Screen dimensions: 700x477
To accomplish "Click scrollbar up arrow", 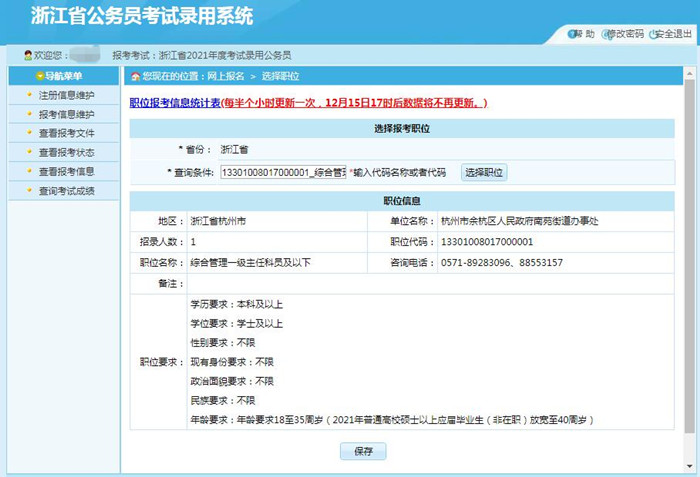I will pos(690,73).
